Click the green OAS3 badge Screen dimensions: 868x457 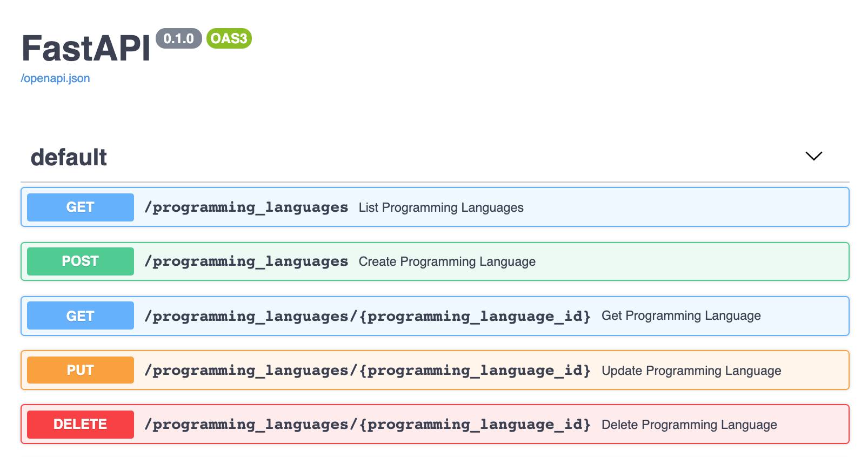(x=229, y=39)
